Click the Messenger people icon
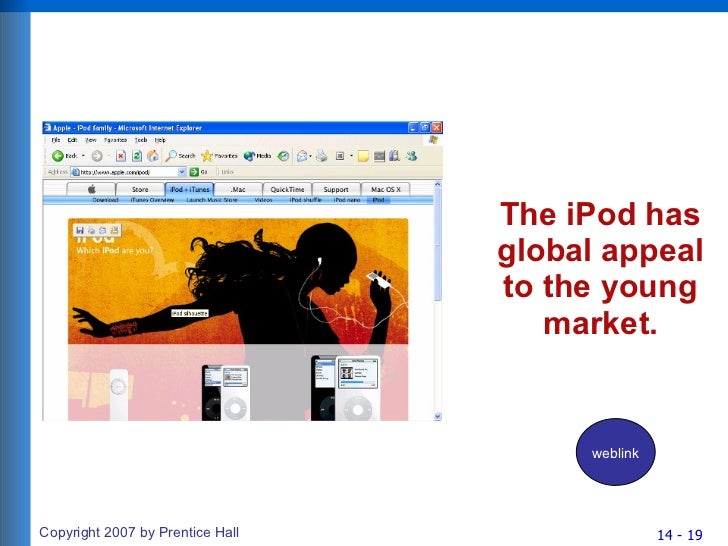728x546 pixels. [411, 156]
